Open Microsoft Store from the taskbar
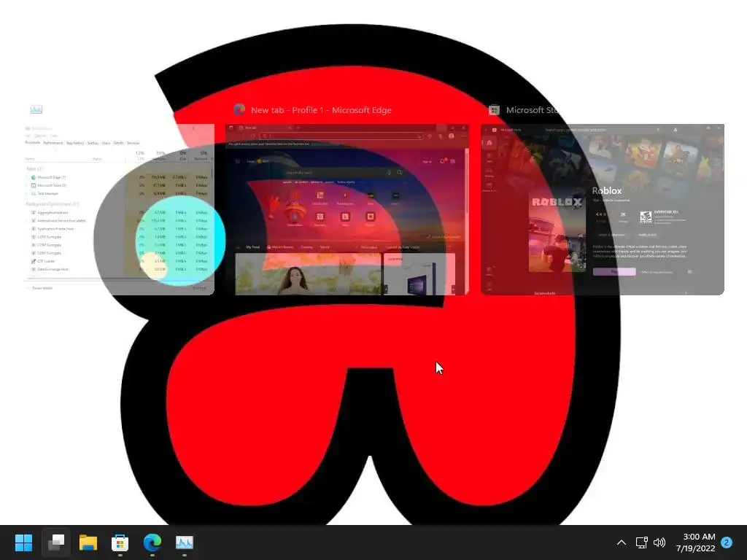Image resolution: width=747 pixels, height=560 pixels. click(x=120, y=542)
